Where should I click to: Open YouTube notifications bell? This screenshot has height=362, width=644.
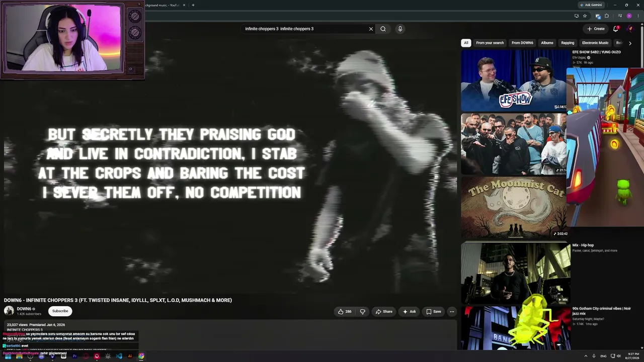[x=615, y=29]
